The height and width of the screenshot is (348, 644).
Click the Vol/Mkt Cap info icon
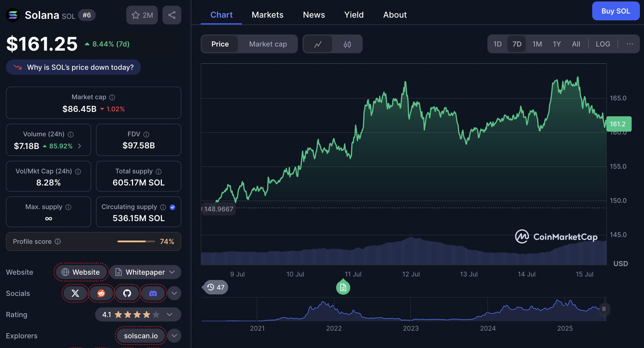click(78, 171)
